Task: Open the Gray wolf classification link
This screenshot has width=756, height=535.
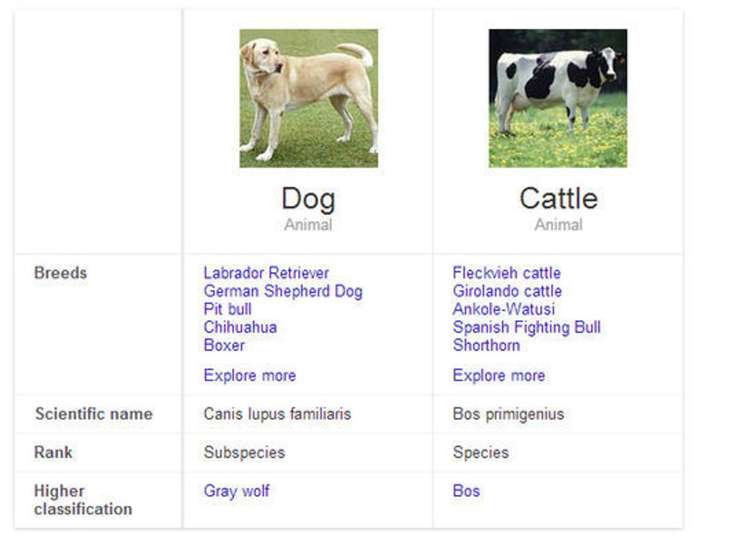Action: [237, 492]
